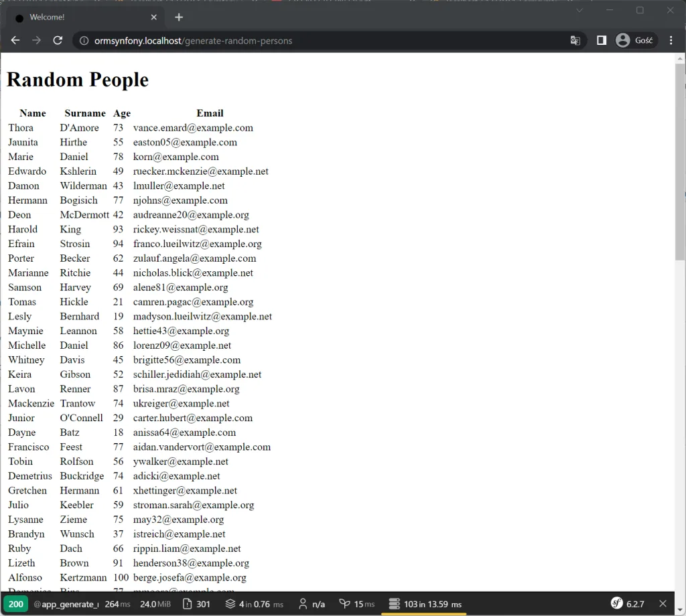
Task: Click the name Marianne
Action: 28,273
